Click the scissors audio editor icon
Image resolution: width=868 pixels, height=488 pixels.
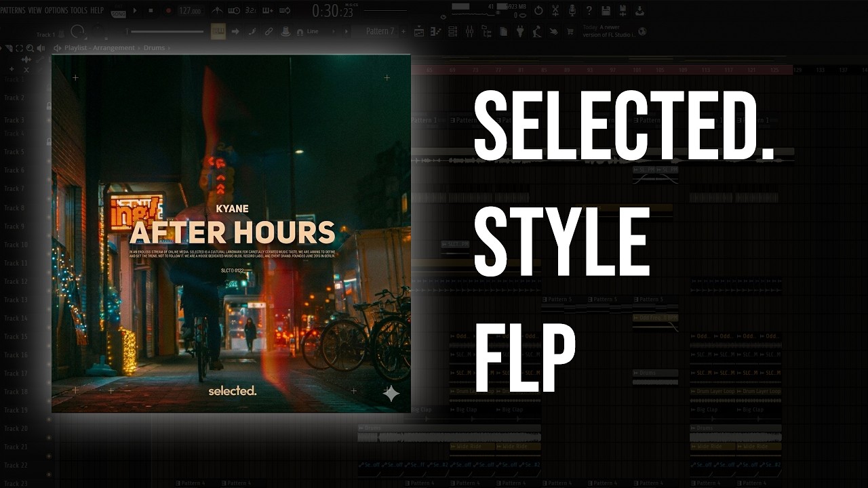click(555, 11)
